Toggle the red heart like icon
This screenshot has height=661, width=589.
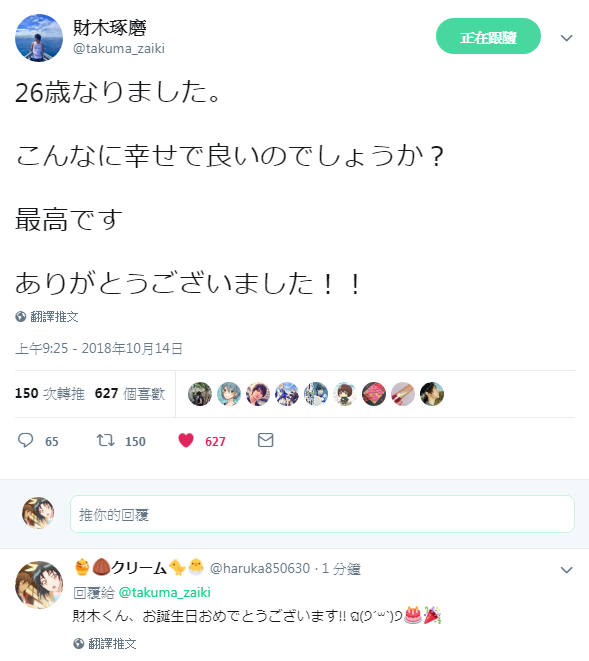pos(186,441)
